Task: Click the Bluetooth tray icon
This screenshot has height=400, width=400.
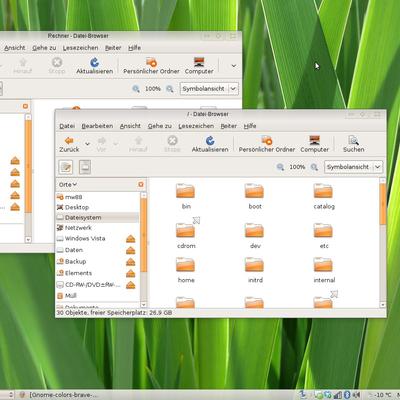Action: click(347, 395)
